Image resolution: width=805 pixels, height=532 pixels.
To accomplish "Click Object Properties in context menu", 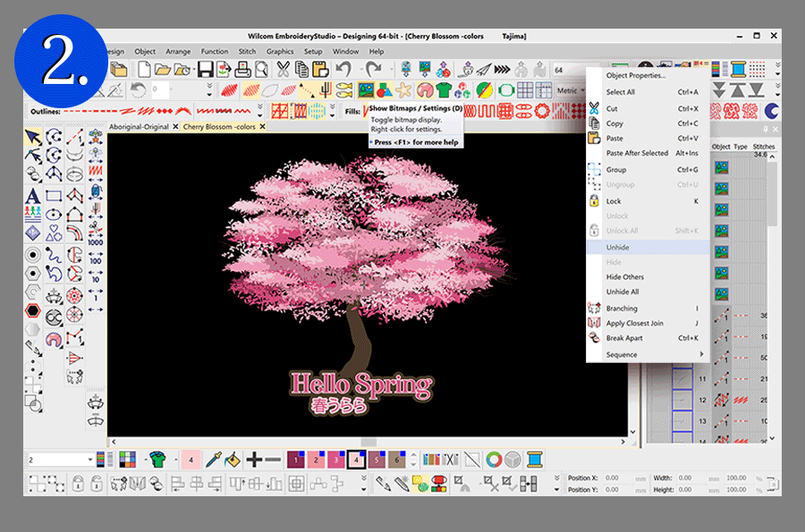I will (636, 76).
